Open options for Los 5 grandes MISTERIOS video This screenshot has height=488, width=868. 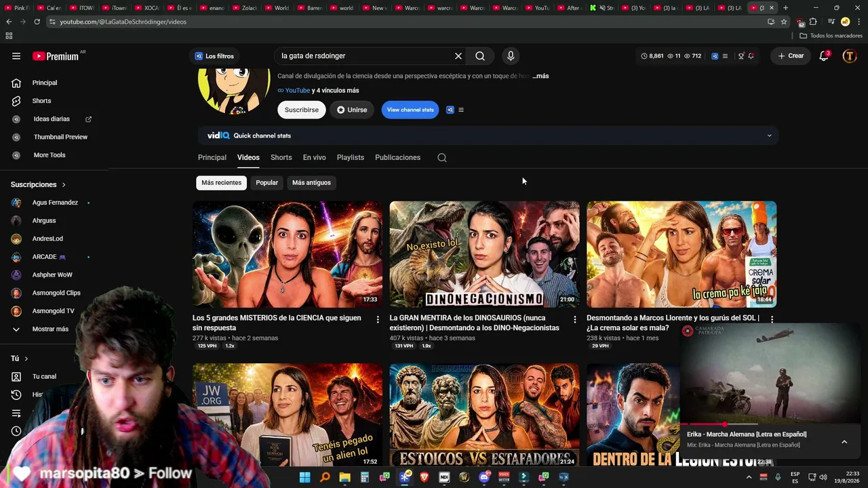(x=378, y=320)
